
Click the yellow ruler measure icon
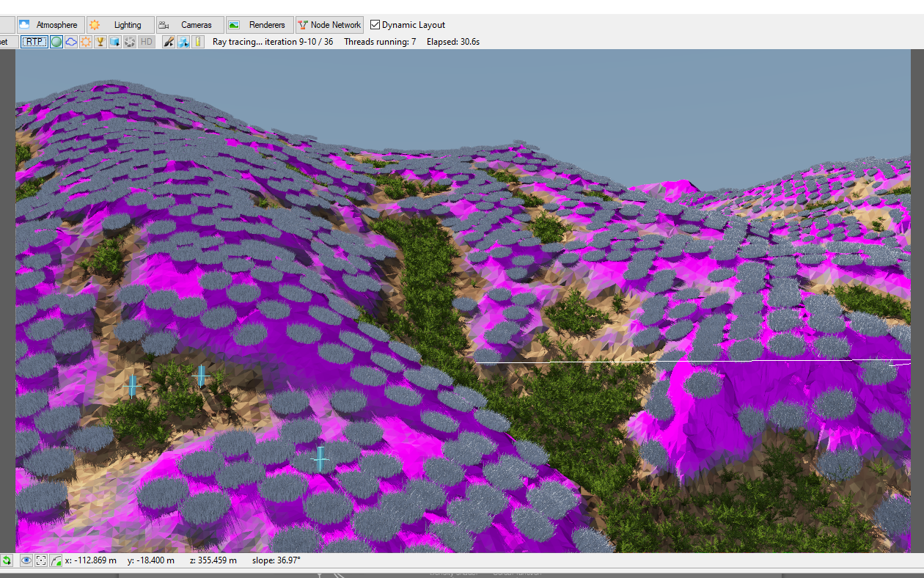197,42
